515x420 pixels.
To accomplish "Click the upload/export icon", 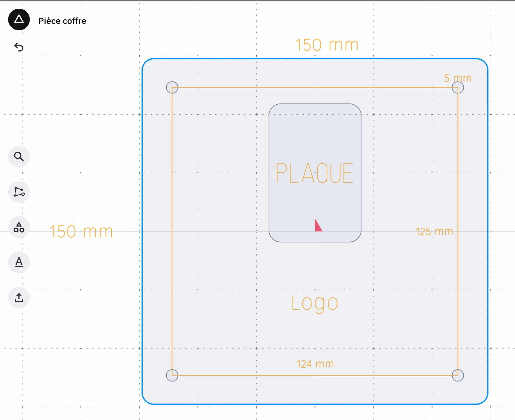I will [x=19, y=298].
